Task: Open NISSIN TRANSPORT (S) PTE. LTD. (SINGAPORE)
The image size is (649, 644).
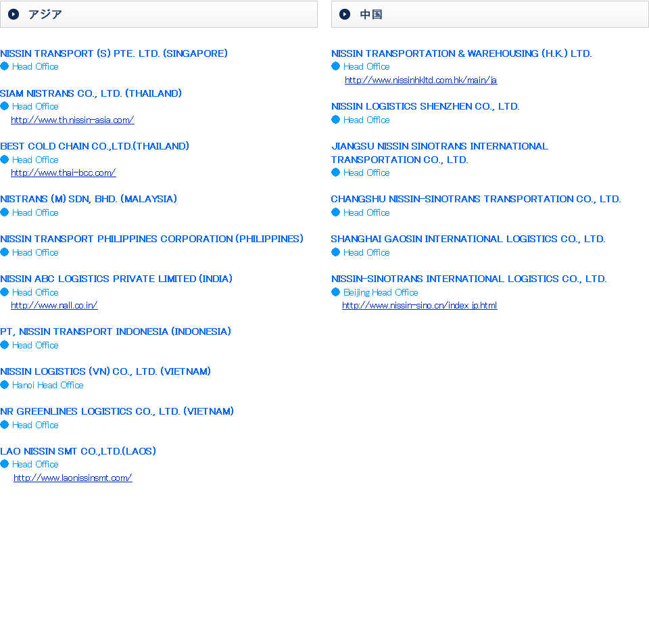Action: [114, 53]
